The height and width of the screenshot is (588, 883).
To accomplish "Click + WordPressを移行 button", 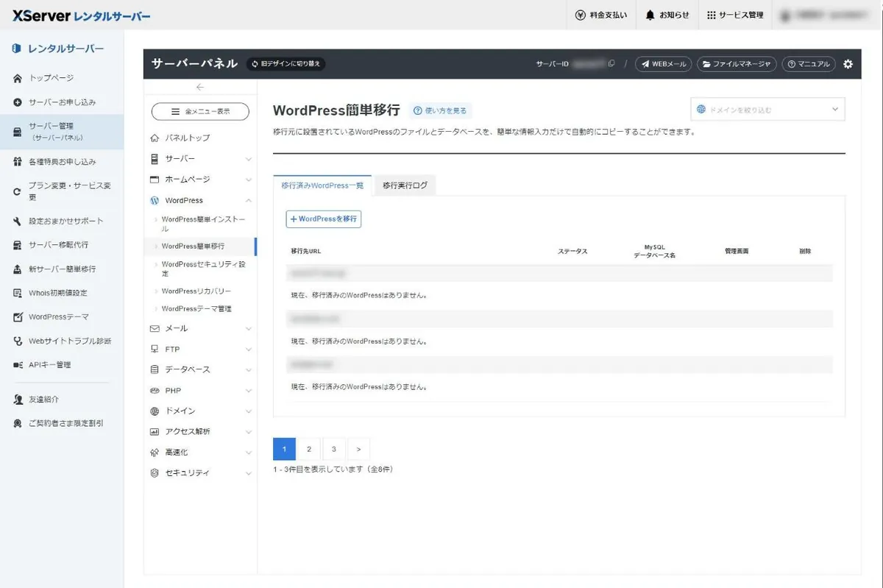I will point(324,219).
